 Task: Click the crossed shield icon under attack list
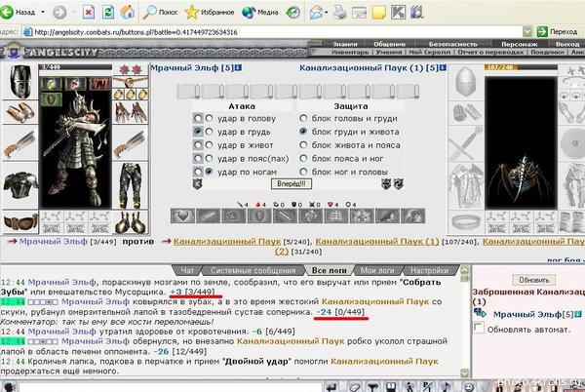click(x=197, y=184)
